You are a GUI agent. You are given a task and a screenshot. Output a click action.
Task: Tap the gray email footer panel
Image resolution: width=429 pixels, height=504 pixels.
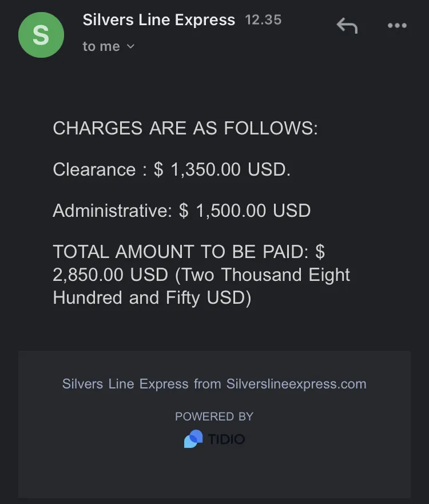tap(214, 424)
